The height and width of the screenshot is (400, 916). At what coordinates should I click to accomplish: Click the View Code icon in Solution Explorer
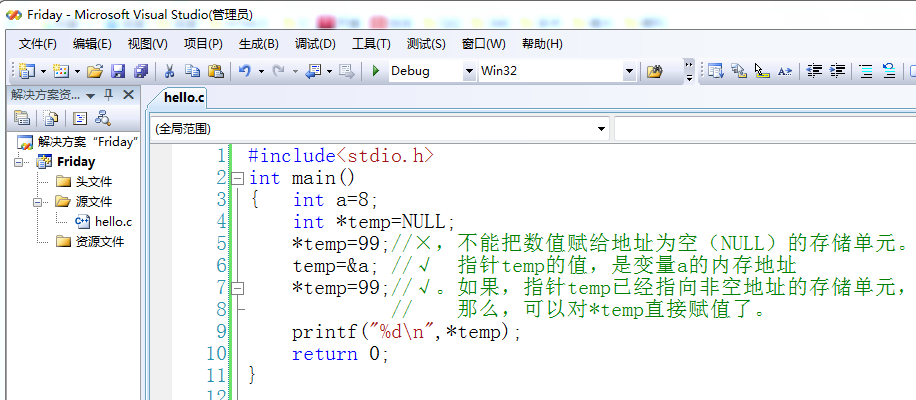(80, 117)
